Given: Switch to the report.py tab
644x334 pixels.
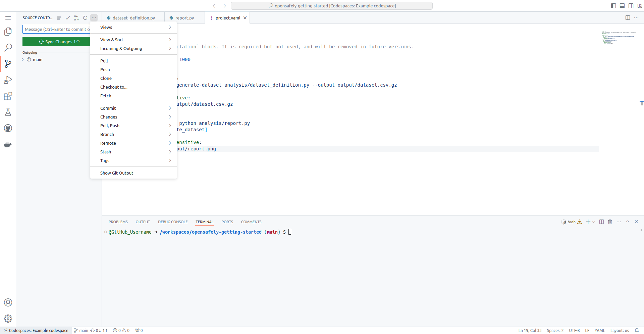Looking at the screenshot, I should coord(185,18).
